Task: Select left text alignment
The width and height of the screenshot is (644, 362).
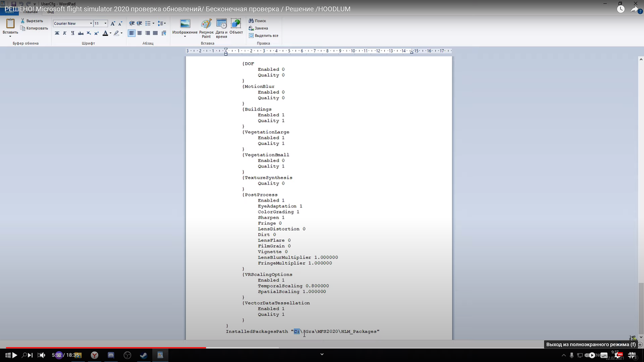Action: [132, 33]
